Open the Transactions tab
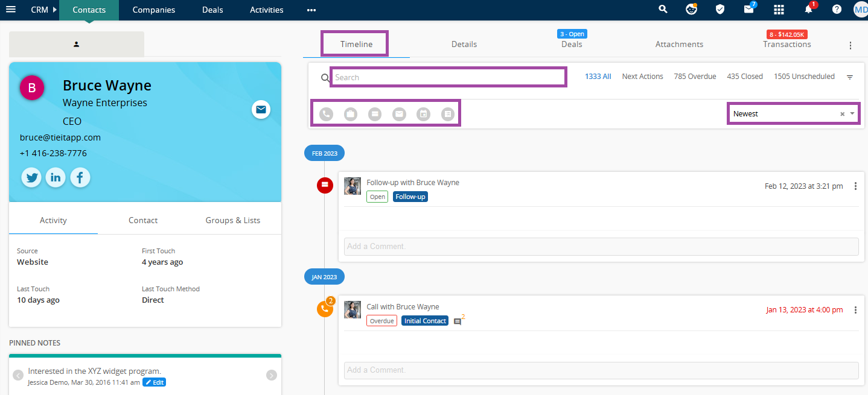 (787, 44)
